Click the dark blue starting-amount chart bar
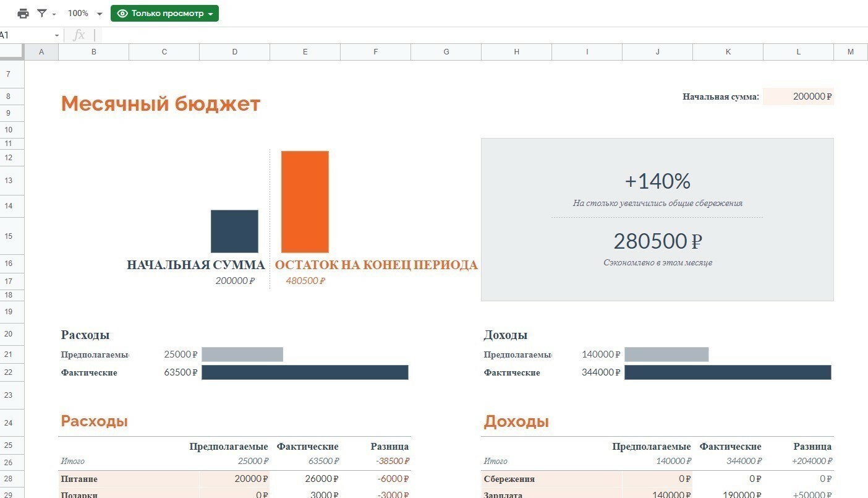This screenshot has height=498, width=868. [234, 231]
